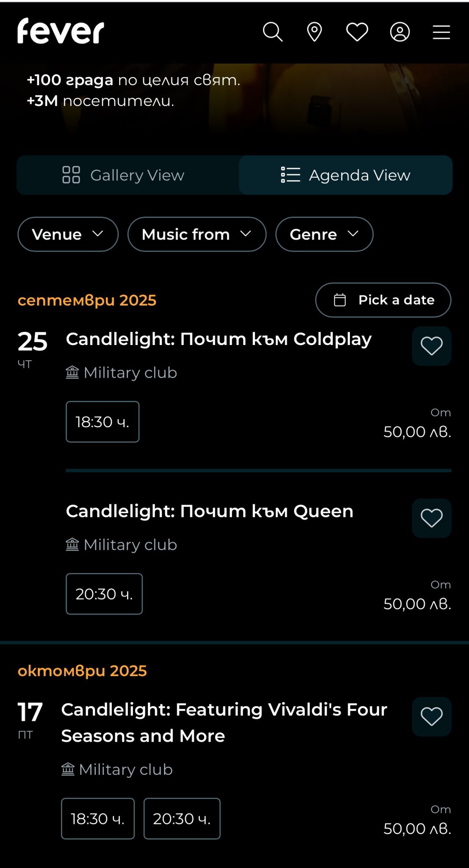Favorite the Queen tribute event

coord(431,518)
